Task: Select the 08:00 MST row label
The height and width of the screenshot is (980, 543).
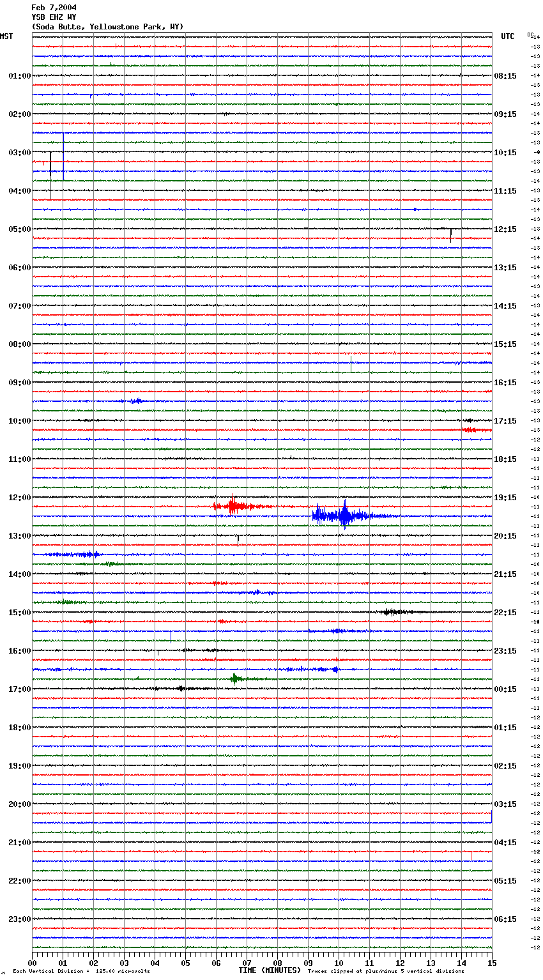Action: [x=19, y=344]
